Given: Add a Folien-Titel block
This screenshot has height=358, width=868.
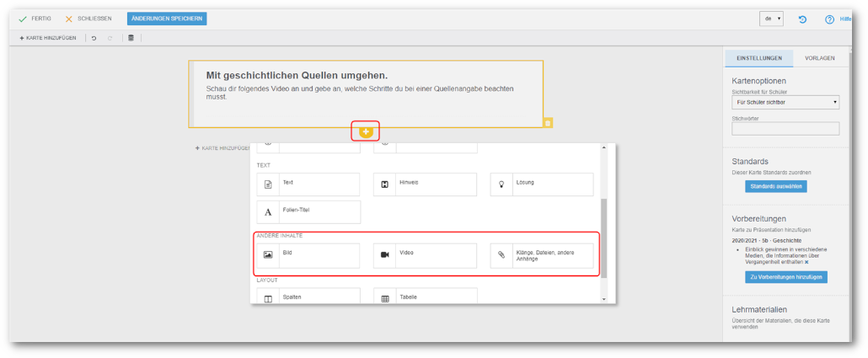Looking at the screenshot, I should coord(308,211).
